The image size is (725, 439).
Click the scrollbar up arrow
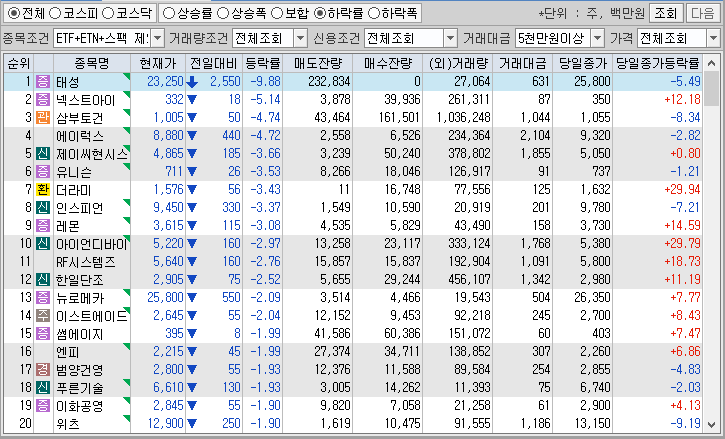point(711,63)
